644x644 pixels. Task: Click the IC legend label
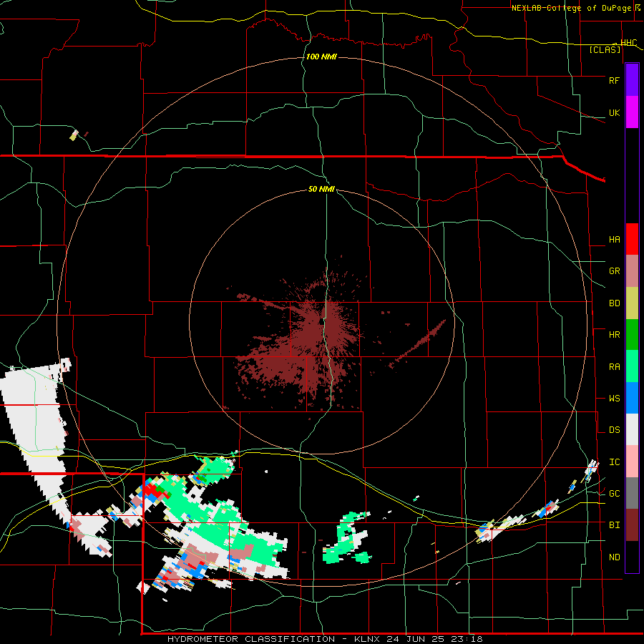(614, 462)
